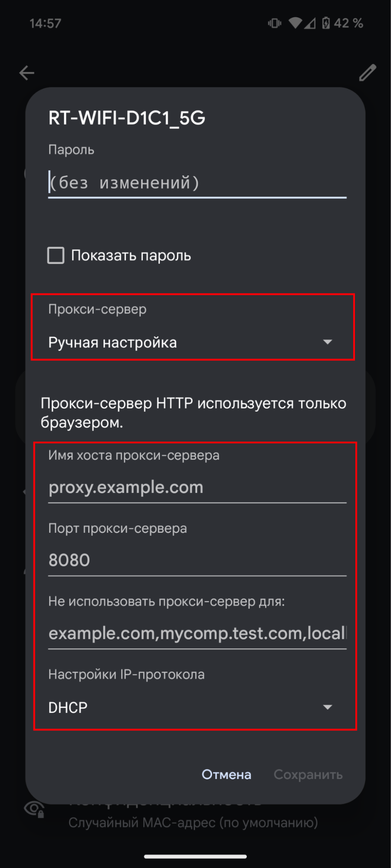Tap the DHCP value in IP settings

(68, 707)
